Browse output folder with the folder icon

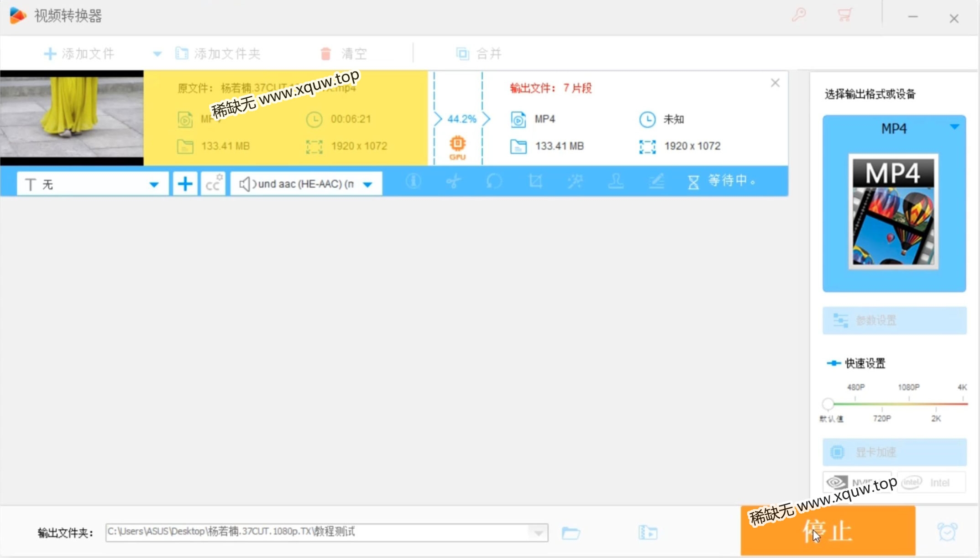coord(571,532)
